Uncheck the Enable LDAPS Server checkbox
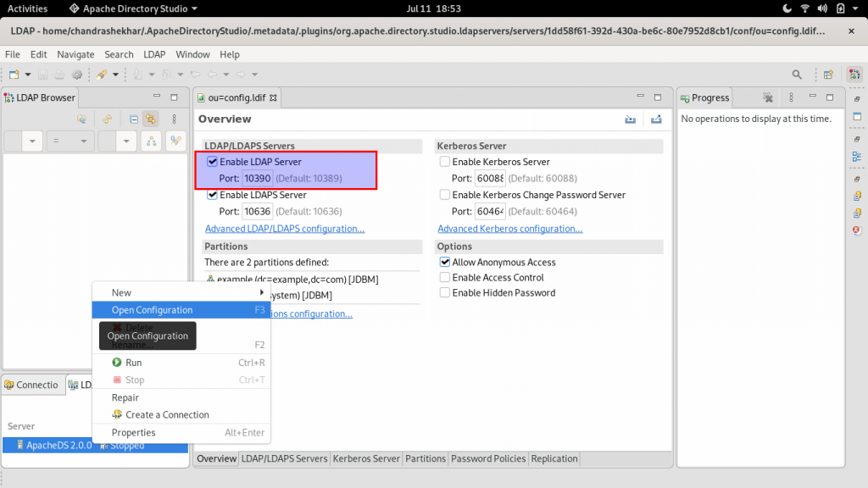 coord(211,195)
